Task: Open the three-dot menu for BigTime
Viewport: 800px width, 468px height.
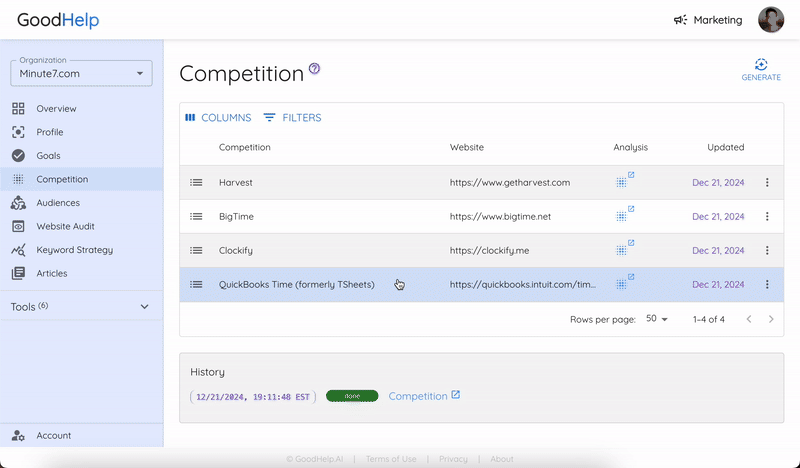Action: 767,216
